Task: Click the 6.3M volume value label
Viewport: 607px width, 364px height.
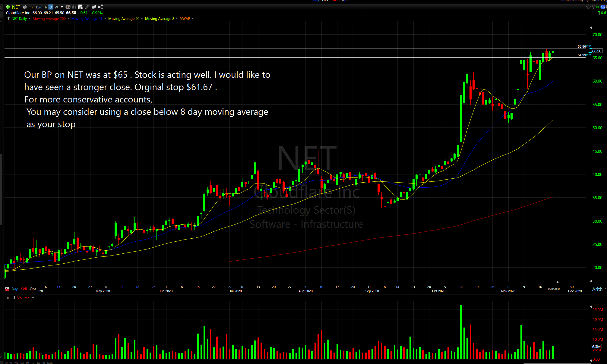Action: pos(596,347)
